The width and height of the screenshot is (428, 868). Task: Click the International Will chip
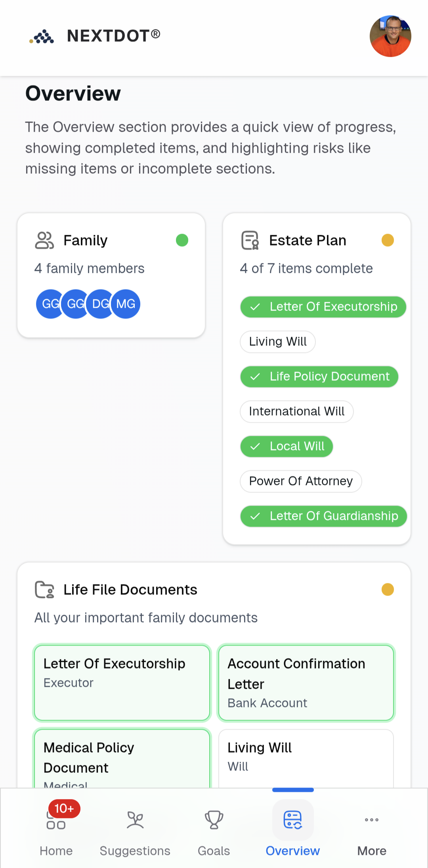coord(296,412)
